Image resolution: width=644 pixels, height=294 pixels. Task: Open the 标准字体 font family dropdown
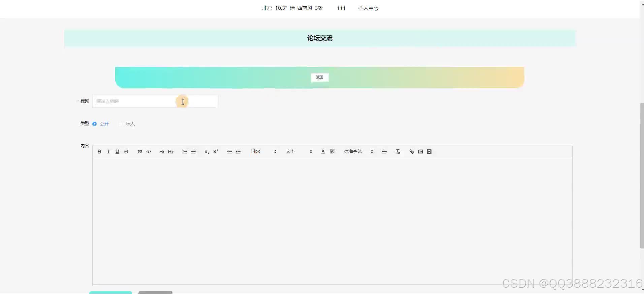359,152
